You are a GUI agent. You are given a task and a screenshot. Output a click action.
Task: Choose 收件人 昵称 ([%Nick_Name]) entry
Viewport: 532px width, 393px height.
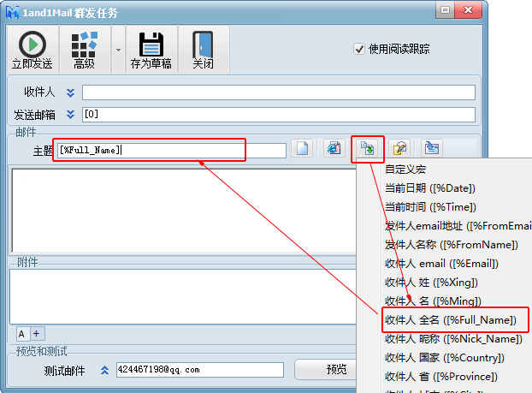[x=444, y=339]
